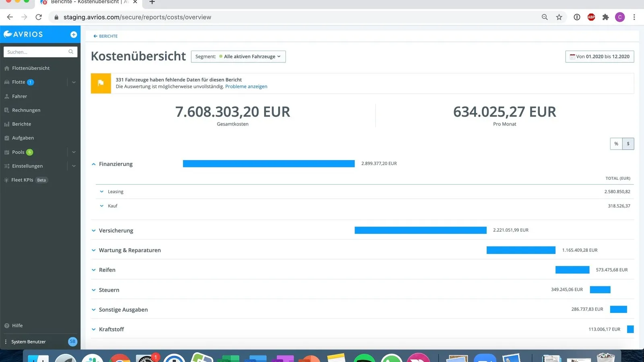Open the Flotte sidebar item
This screenshot has height=362, width=644.
(x=19, y=82)
